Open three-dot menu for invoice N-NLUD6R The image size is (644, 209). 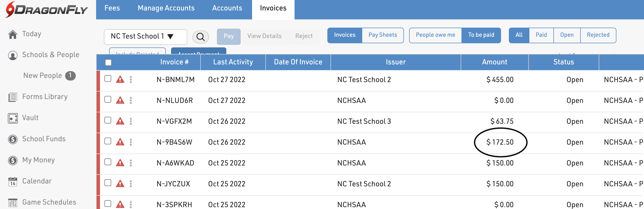coord(131,100)
